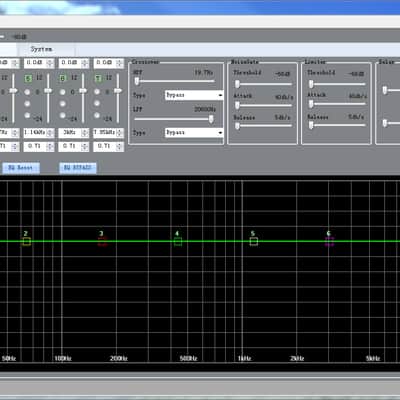
Task: Click the Crossover HPF frequency slider handle
Action: coord(137,81)
